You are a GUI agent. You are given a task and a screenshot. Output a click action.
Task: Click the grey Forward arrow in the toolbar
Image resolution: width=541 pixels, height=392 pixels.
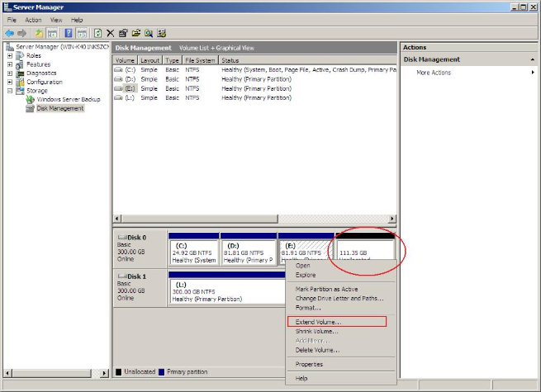pyautogui.click(x=22, y=33)
